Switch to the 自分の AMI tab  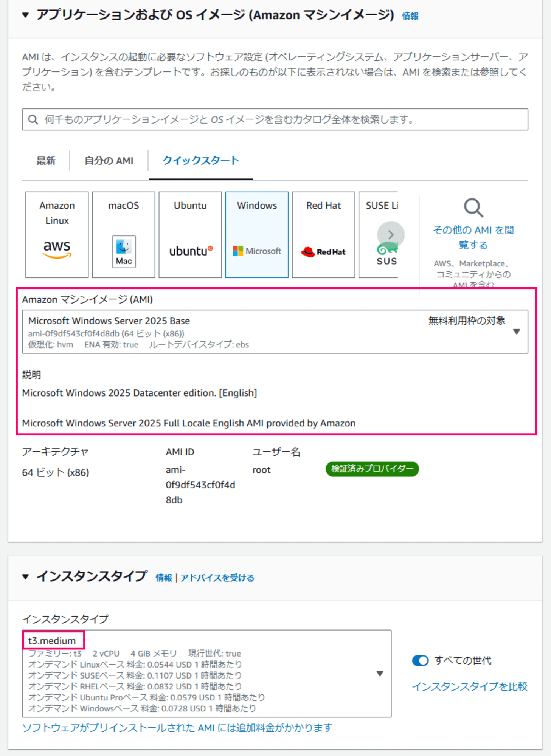[109, 161]
